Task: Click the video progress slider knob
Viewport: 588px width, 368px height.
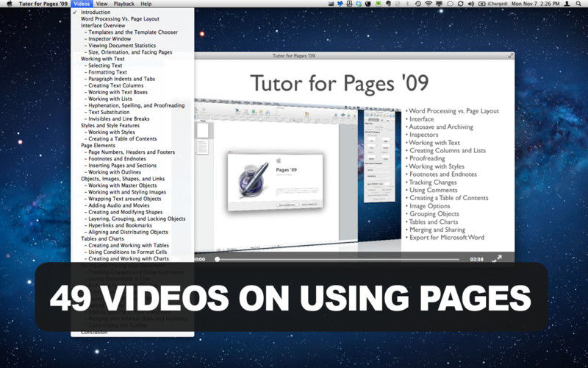Action: click(x=217, y=259)
